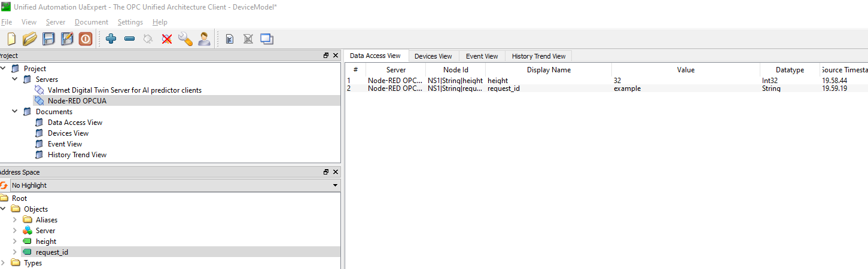
Task: Click the red power exit icon
Action: 86,39
